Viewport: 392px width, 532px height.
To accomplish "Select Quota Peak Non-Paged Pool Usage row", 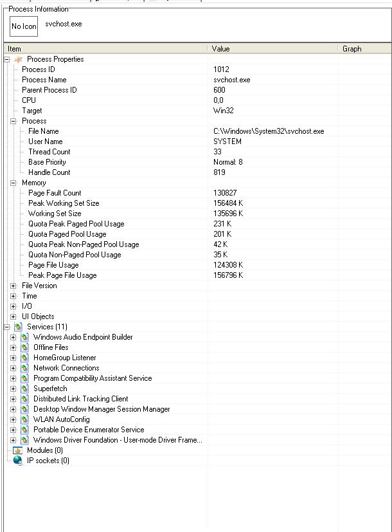I will click(197, 244).
